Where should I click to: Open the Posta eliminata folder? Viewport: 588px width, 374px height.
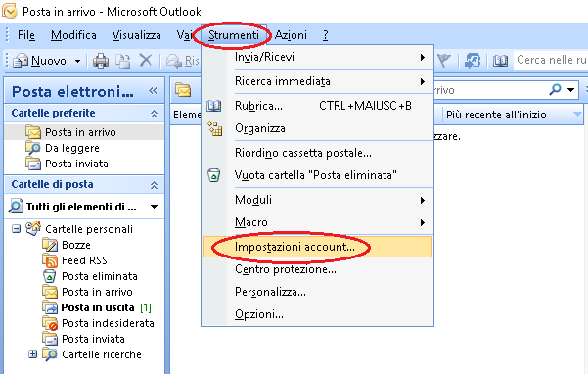click(100, 276)
